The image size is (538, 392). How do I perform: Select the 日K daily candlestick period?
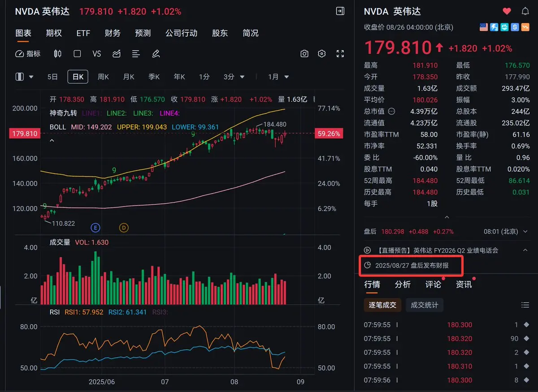click(78, 77)
